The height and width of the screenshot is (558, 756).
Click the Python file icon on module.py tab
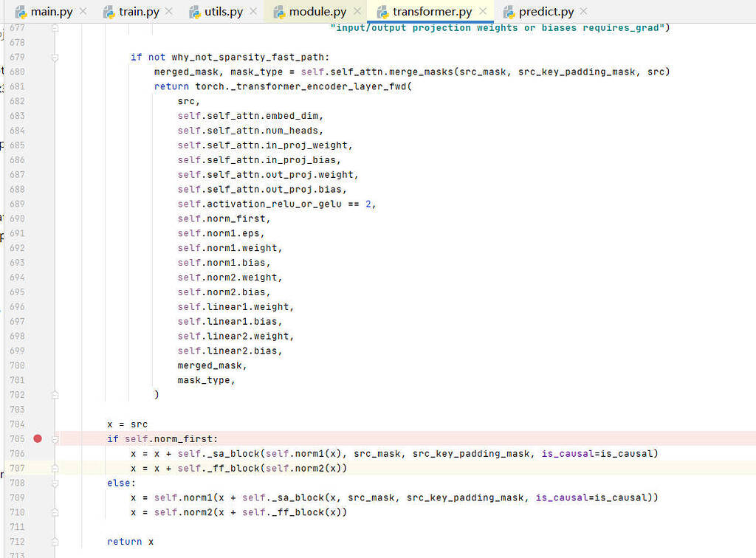(279, 12)
